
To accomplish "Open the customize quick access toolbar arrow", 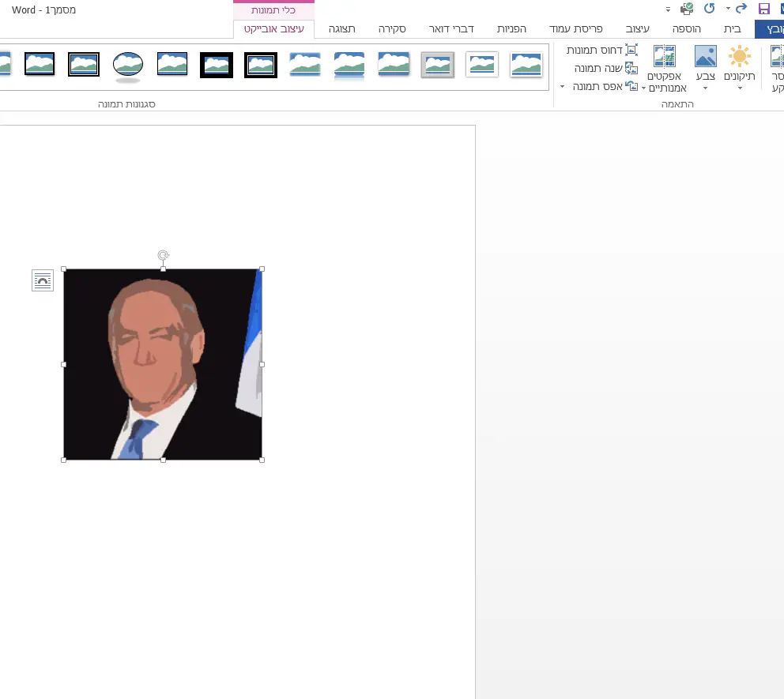I will tap(668, 9).
